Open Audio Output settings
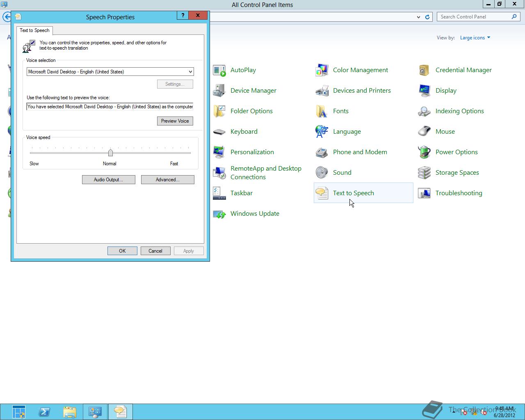525x420 pixels. (x=109, y=180)
